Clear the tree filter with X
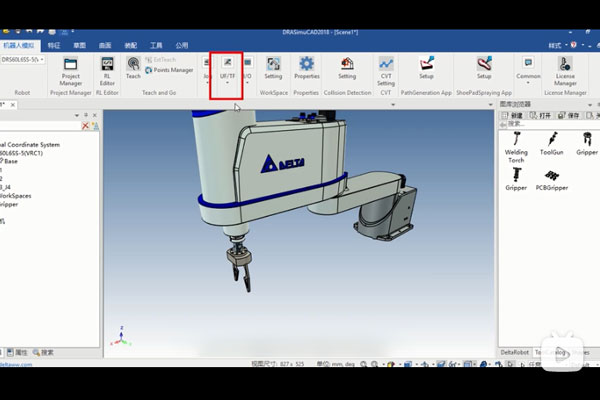The height and width of the screenshot is (400, 600). click(x=85, y=126)
